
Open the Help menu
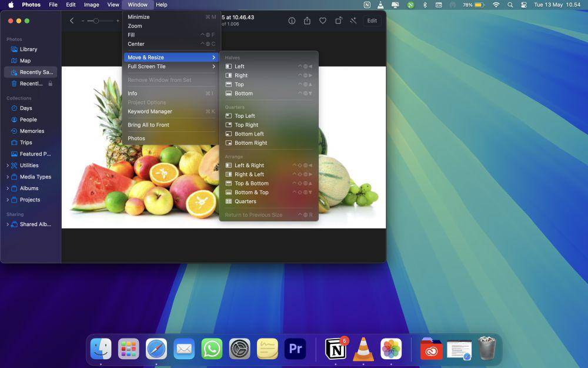[x=162, y=5]
